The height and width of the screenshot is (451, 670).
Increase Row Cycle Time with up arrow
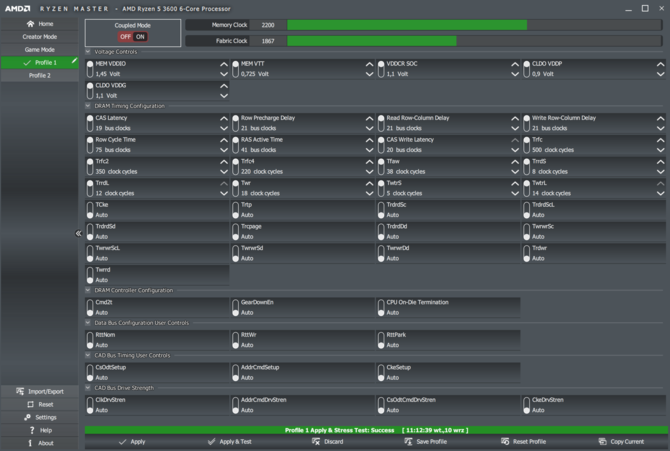coord(224,140)
